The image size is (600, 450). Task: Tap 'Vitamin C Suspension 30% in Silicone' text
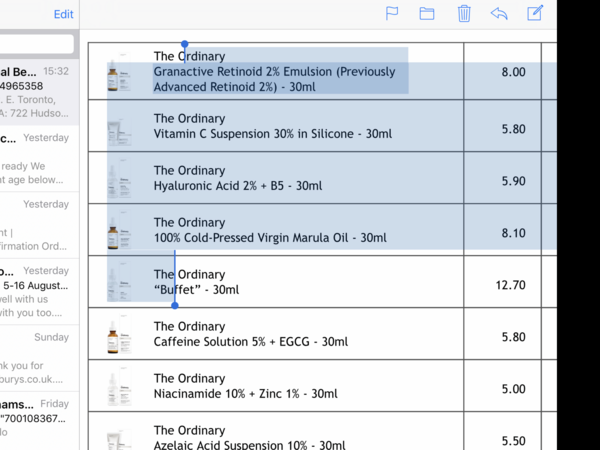pos(254,134)
